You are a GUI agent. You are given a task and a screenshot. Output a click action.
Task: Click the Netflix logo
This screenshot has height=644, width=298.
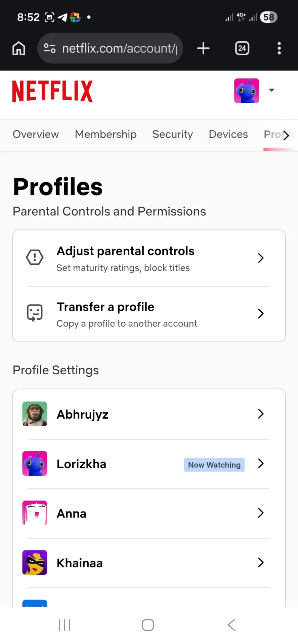coord(52,91)
